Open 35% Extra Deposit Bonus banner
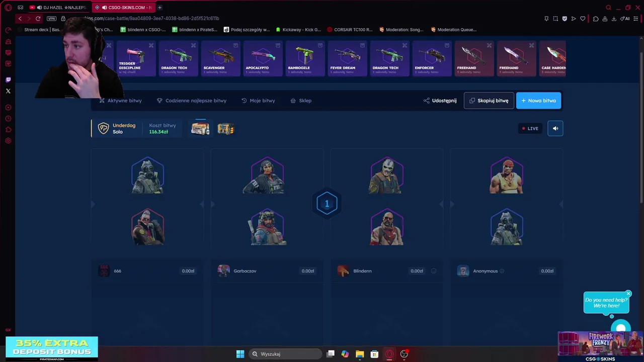This screenshot has height=362, width=644. pos(52,348)
